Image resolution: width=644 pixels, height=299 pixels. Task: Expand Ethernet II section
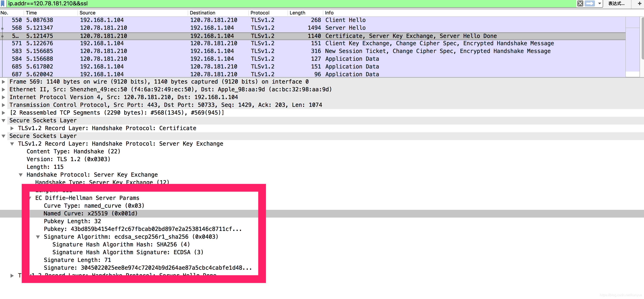click(x=3, y=90)
